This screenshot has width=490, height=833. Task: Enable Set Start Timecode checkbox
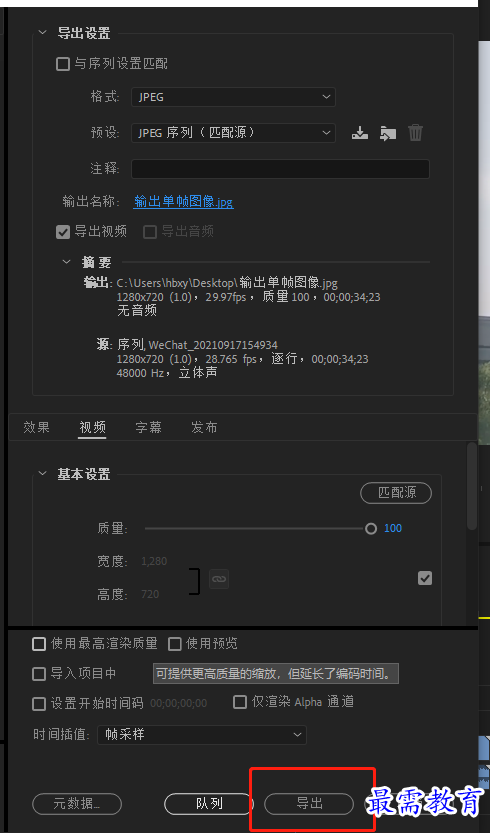[x=39, y=704]
